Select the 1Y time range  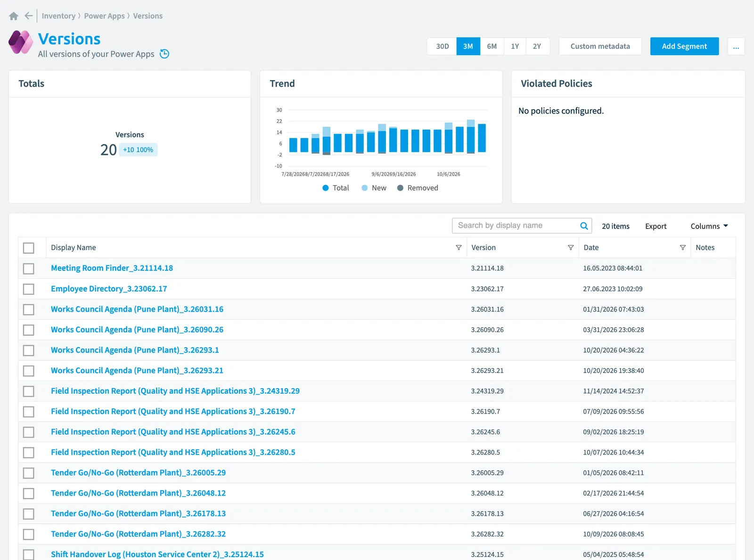(x=515, y=47)
